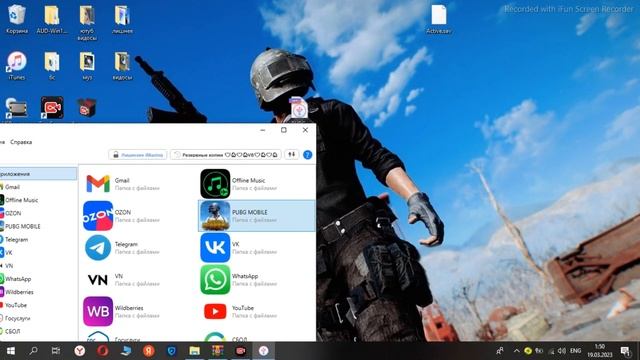The width and height of the screenshot is (640, 360).
Task: Select the муз folder on the desktop
Action: tap(87, 66)
